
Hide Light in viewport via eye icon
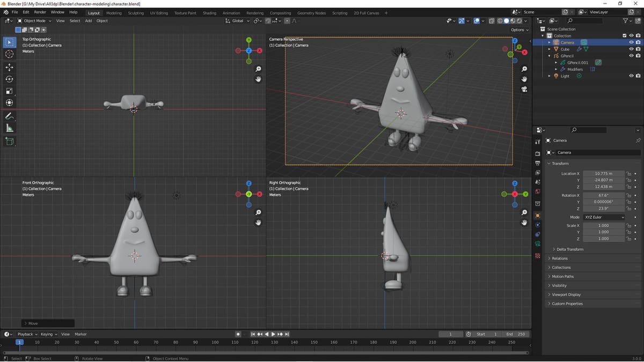[x=631, y=76]
